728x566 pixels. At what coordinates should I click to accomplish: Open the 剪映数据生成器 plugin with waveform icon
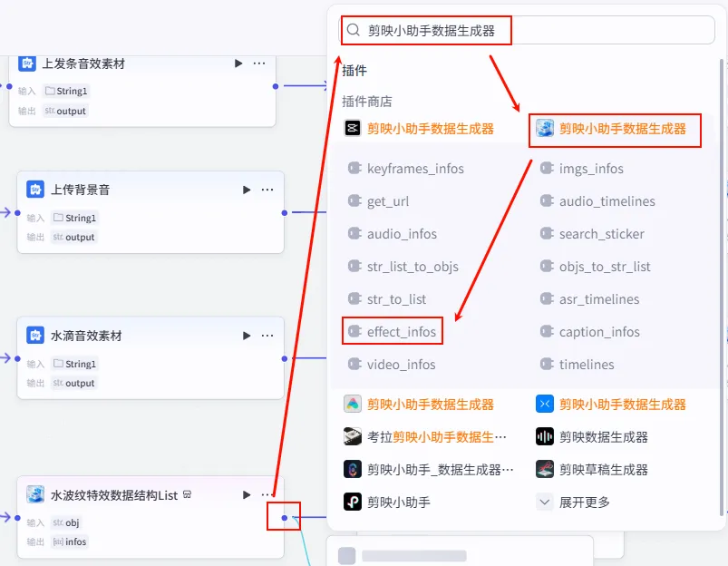(591, 437)
